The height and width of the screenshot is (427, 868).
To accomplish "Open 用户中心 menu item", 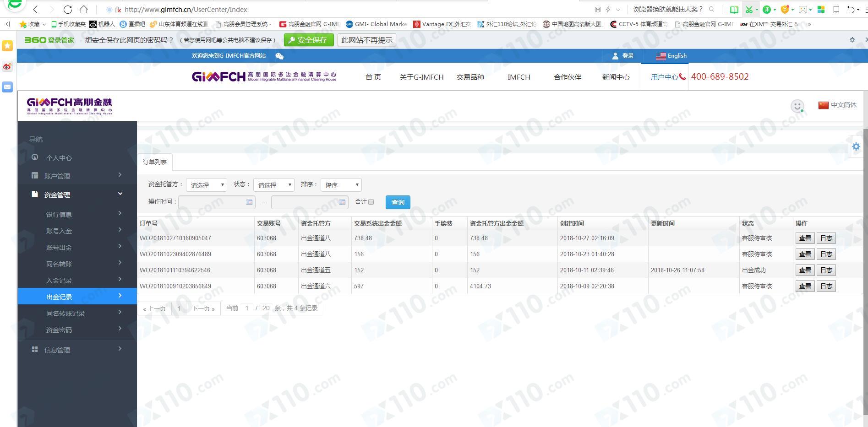I will [664, 77].
